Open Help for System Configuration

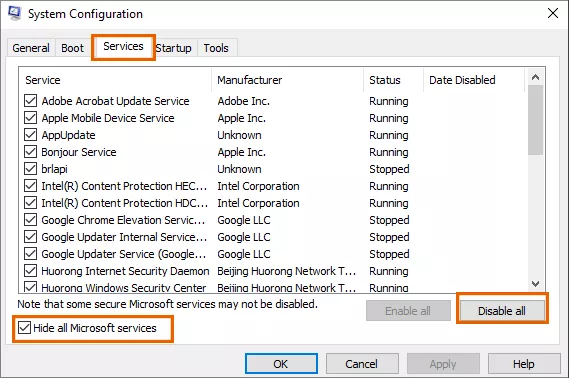point(524,363)
